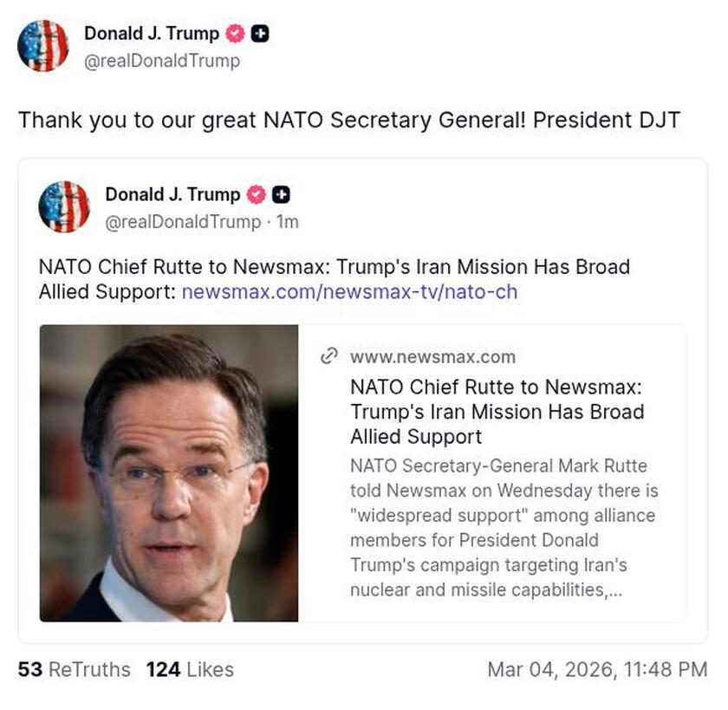Click the link chain icon on the Newsmax card
The width and height of the screenshot is (728, 710).
click(x=328, y=356)
